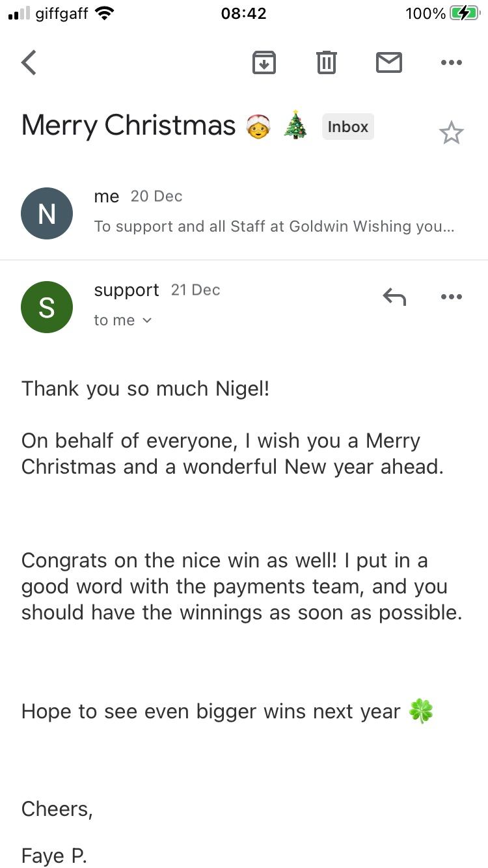Tap the support sender name

pyautogui.click(x=126, y=290)
